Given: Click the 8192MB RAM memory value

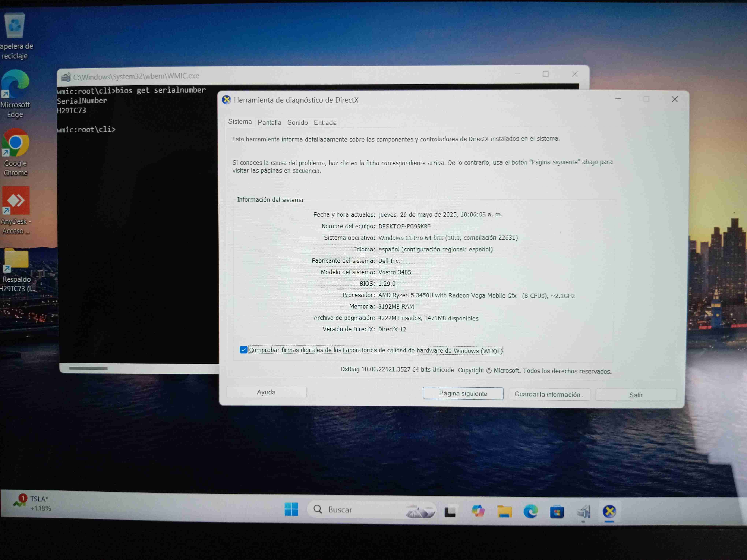Looking at the screenshot, I should click(396, 307).
